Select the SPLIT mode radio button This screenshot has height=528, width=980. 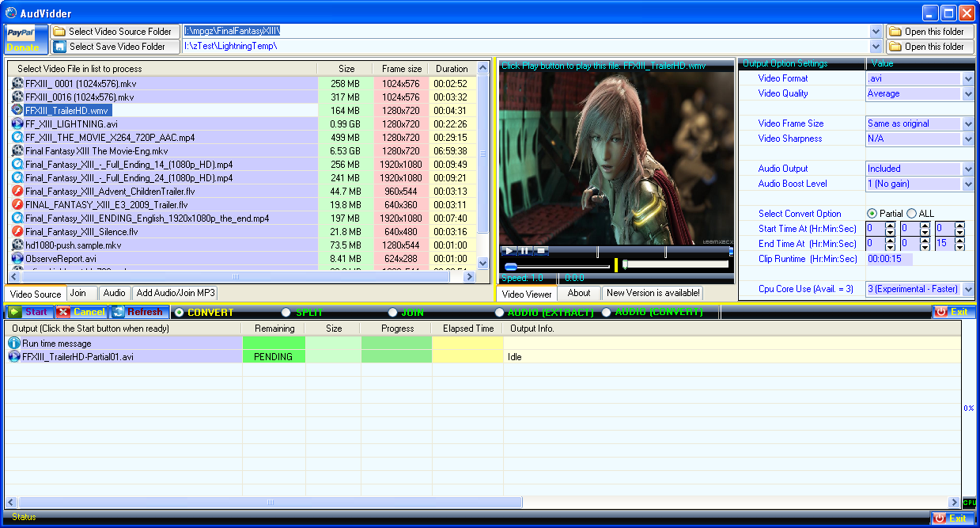[x=286, y=313]
